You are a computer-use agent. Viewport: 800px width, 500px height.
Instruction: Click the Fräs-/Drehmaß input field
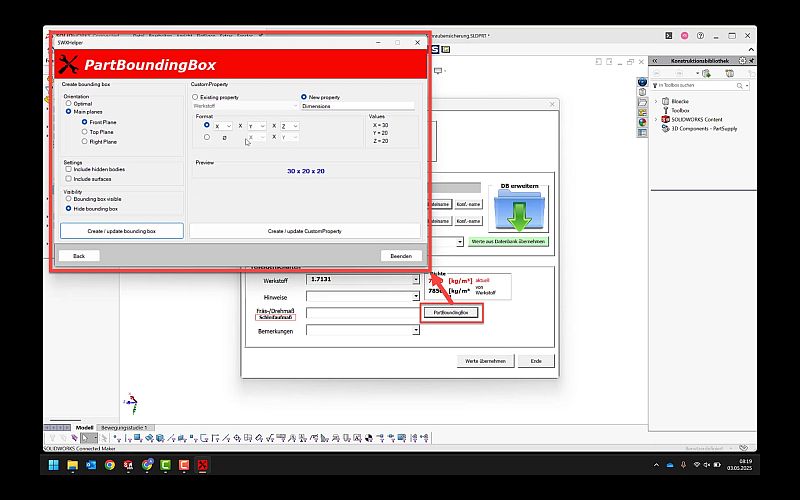click(x=363, y=313)
